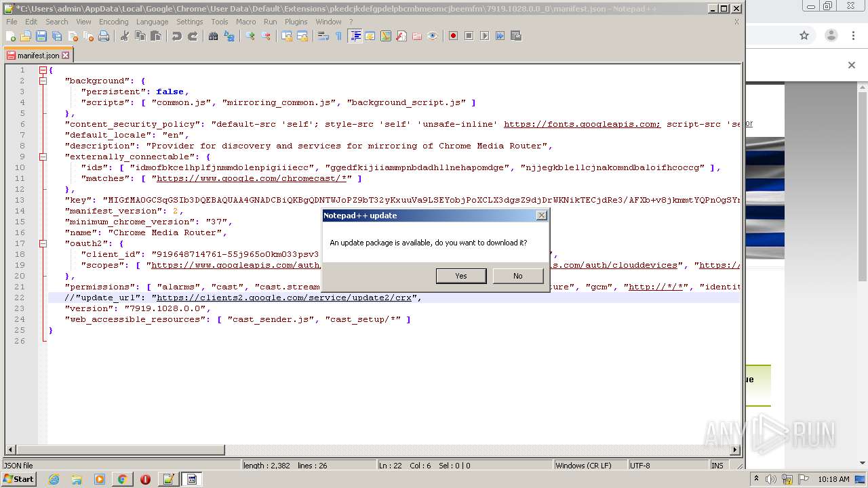Open Internet Explorer from taskbar
868x488 pixels.
[x=54, y=479]
